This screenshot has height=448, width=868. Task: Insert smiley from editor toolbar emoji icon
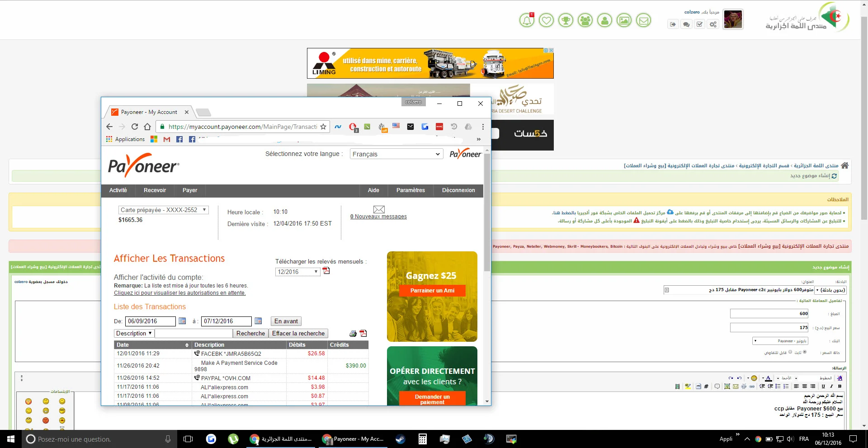(x=754, y=378)
